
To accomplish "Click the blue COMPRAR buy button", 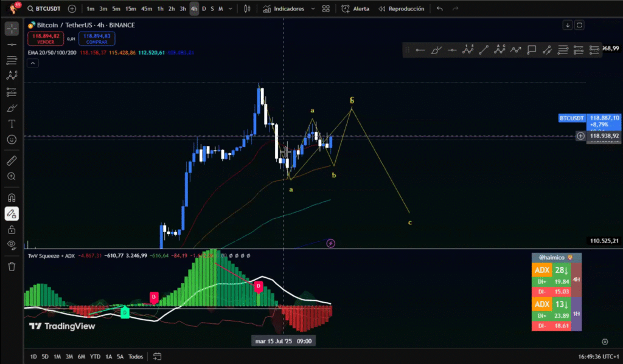I will coord(97,38).
